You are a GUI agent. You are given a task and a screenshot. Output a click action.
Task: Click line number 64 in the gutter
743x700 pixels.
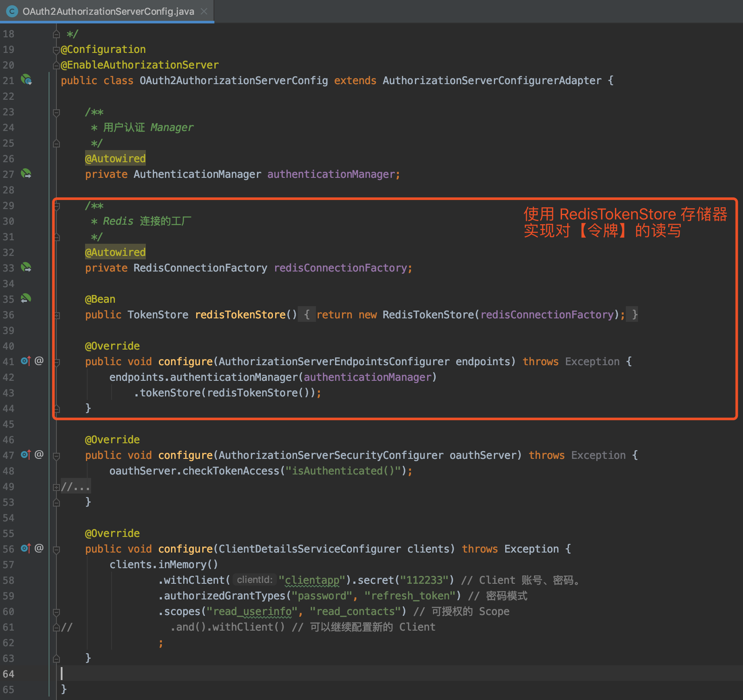9,674
